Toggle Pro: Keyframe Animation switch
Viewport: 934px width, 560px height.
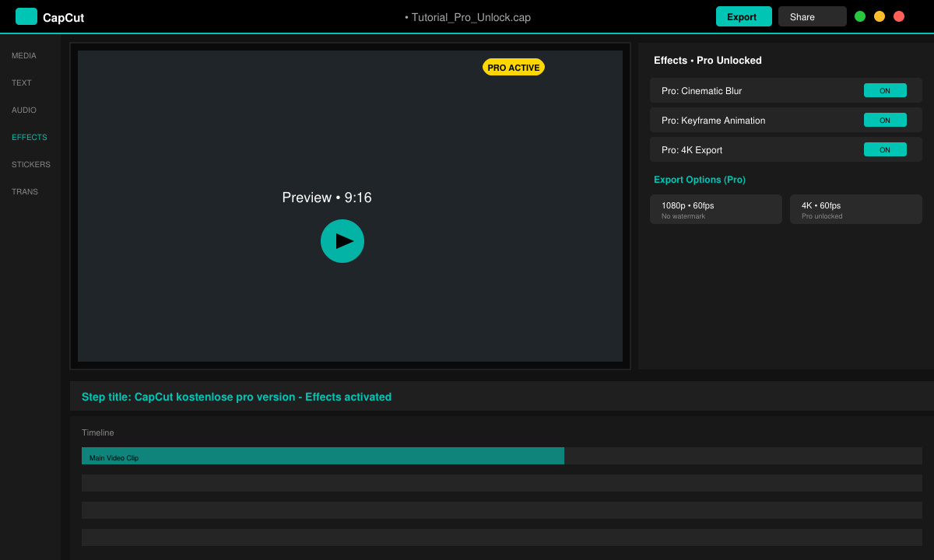(x=885, y=120)
